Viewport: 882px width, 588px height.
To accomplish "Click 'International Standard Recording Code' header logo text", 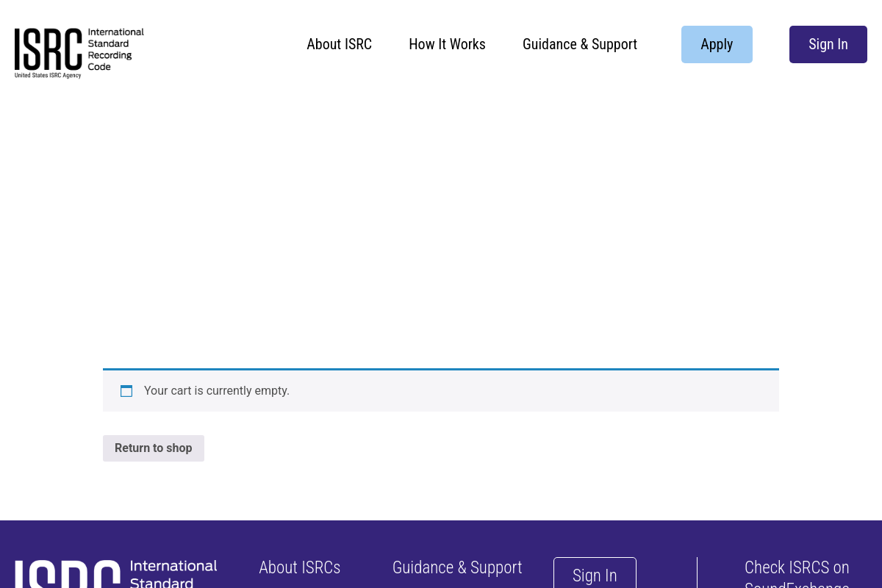I will click(x=115, y=49).
